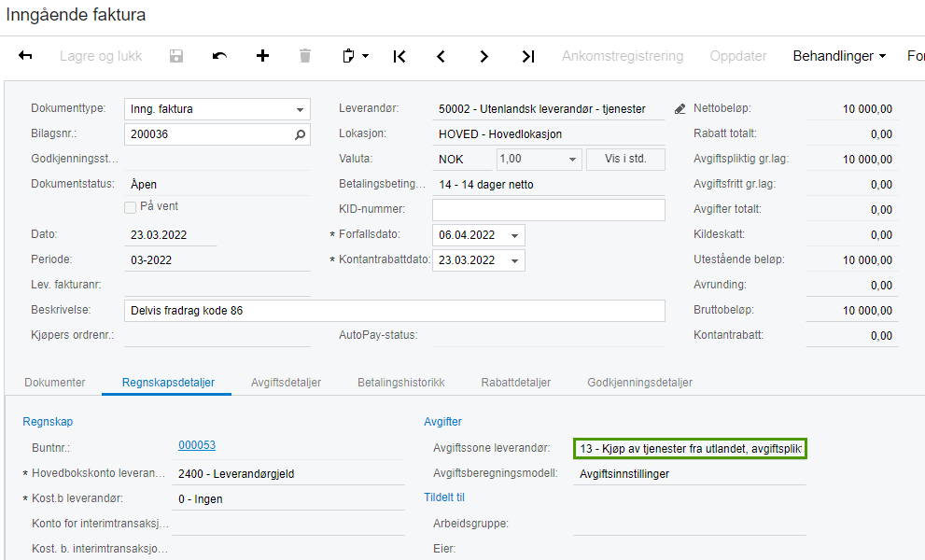Click the back arrow toolbar icon
The image size is (925, 560).
(25, 56)
